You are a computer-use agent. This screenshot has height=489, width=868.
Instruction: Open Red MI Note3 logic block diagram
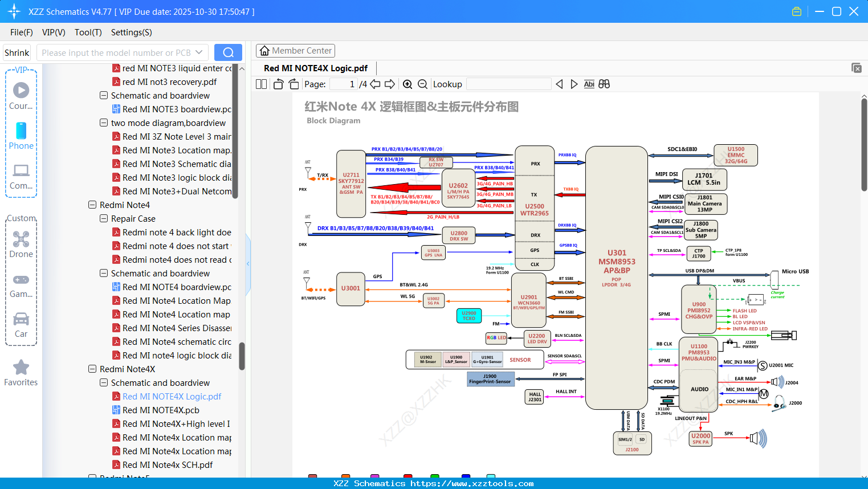tap(172, 177)
